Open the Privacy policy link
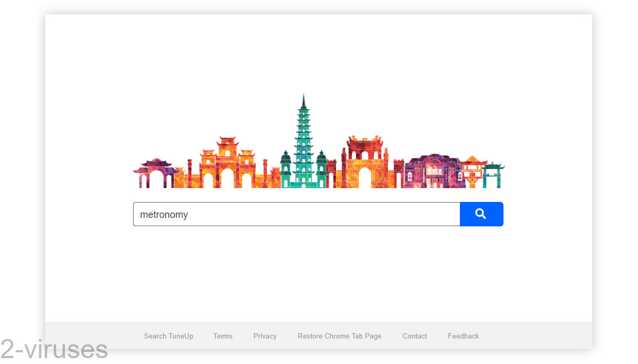This screenshot has height=364, width=638. 265,336
